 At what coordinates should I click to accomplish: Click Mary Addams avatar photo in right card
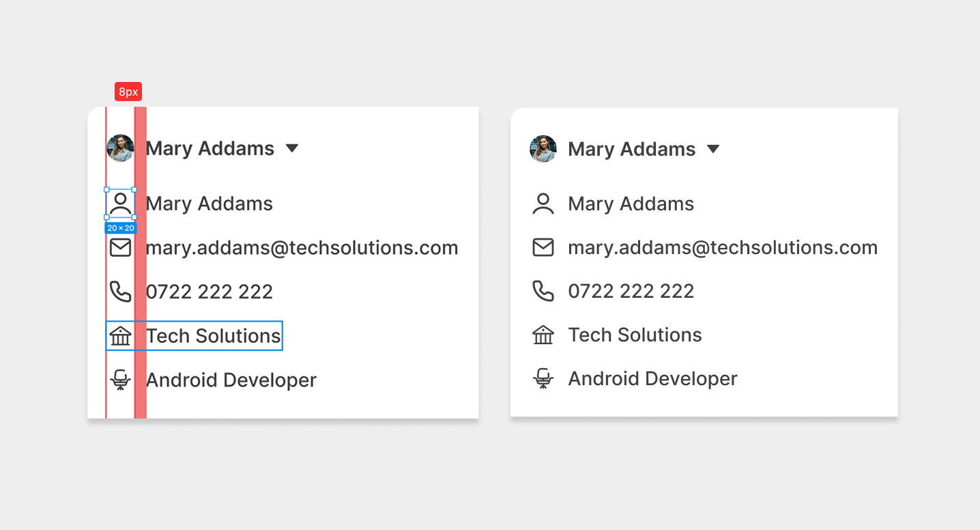(x=543, y=149)
